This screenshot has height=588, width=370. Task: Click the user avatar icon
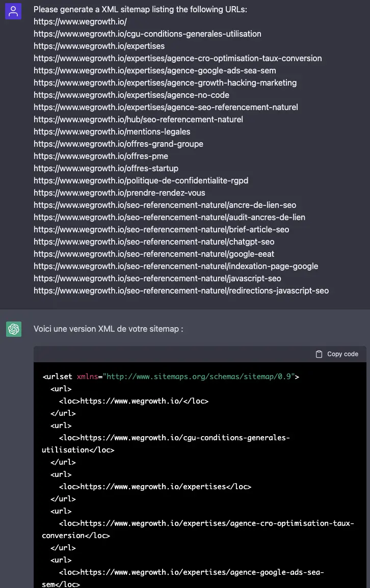(13, 11)
